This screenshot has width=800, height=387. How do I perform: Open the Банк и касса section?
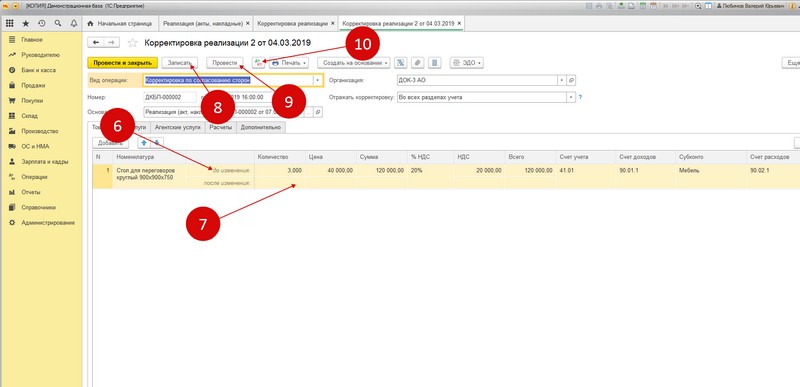38,70
